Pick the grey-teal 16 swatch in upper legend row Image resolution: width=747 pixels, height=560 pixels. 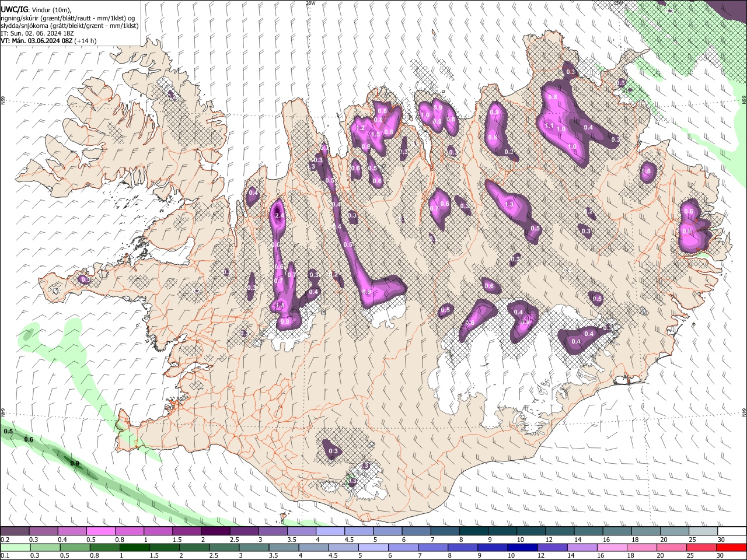617,531
